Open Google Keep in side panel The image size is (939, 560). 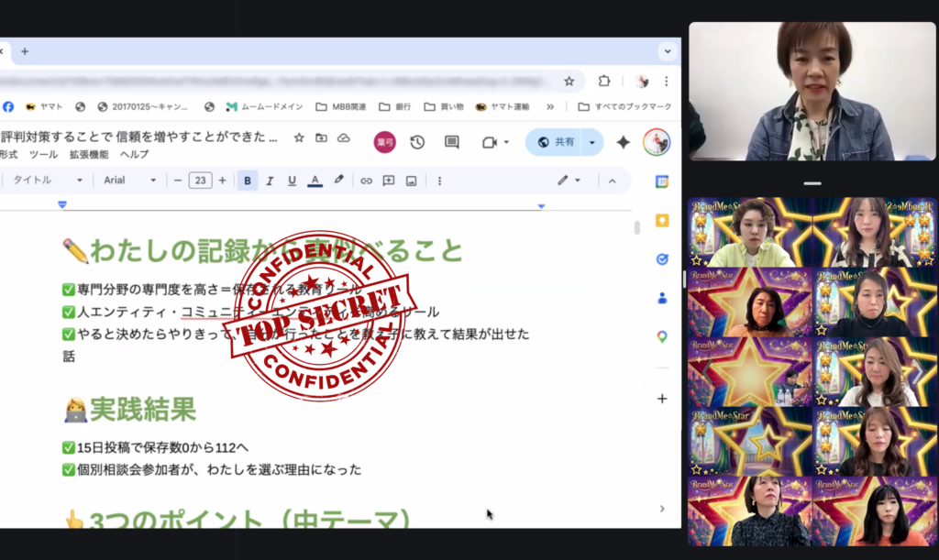(662, 220)
